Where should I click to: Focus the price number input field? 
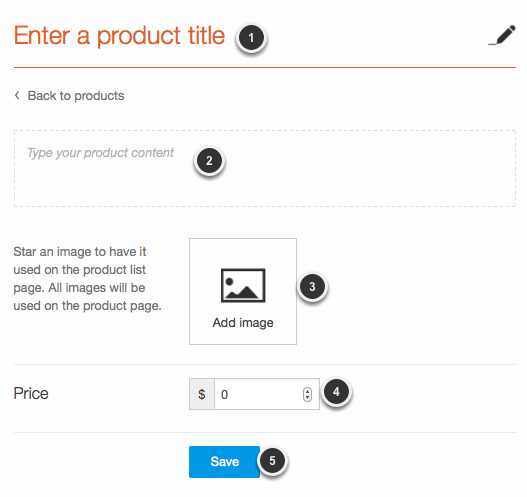coord(258,394)
